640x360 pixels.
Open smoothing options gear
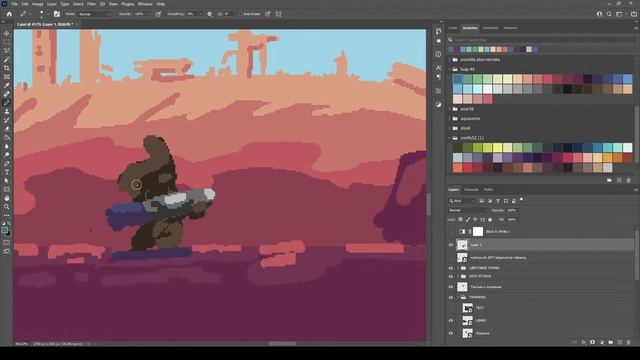209,14
